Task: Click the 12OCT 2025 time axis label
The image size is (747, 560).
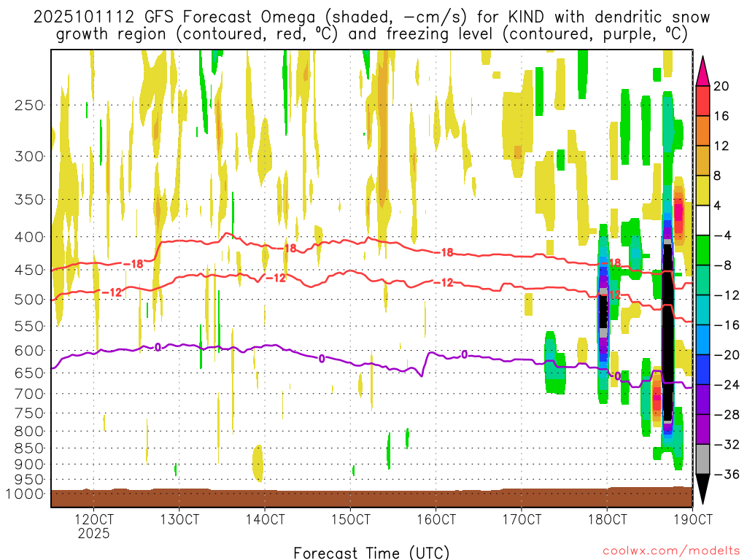Action: tap(94, 526)
